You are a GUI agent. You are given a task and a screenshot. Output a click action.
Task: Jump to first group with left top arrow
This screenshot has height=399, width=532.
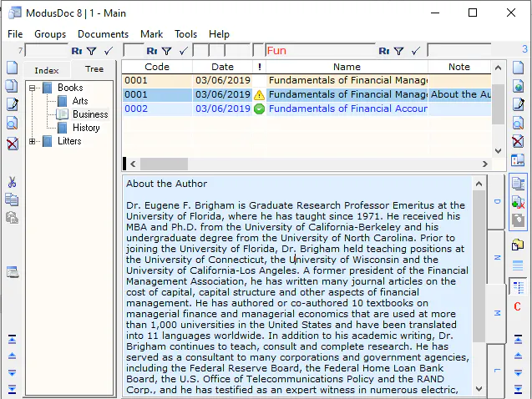[12, 340]
